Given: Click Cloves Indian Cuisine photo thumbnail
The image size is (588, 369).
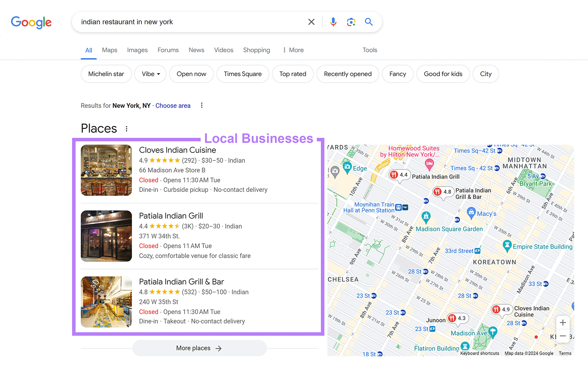Looking at the screenshot, I should pos(106,170).
